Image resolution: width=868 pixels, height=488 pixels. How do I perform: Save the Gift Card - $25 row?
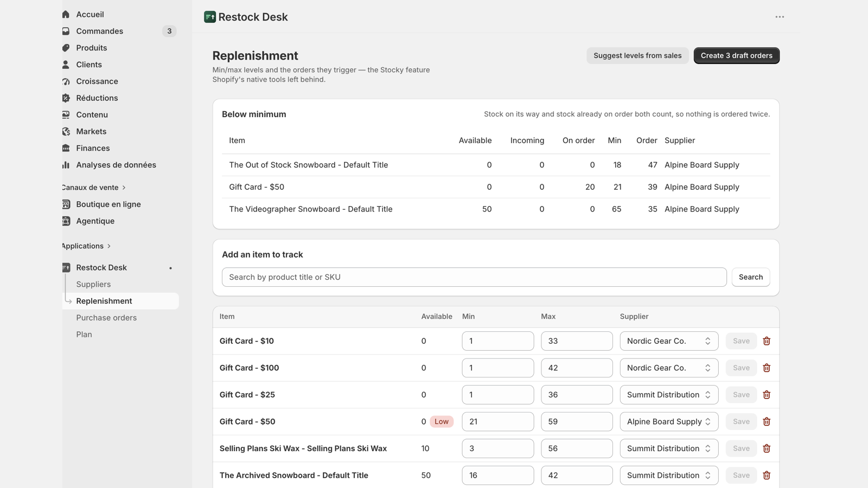[x=741, y=395]
